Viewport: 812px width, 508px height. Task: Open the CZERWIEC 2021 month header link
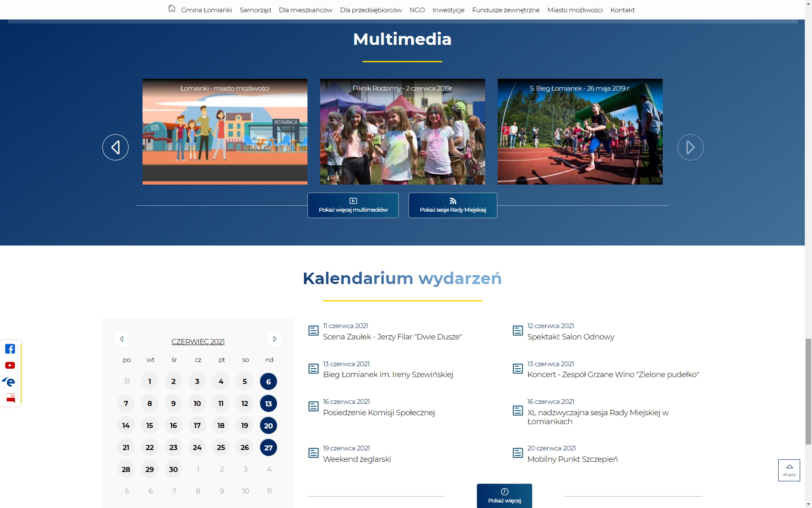(x=198, y=342)
